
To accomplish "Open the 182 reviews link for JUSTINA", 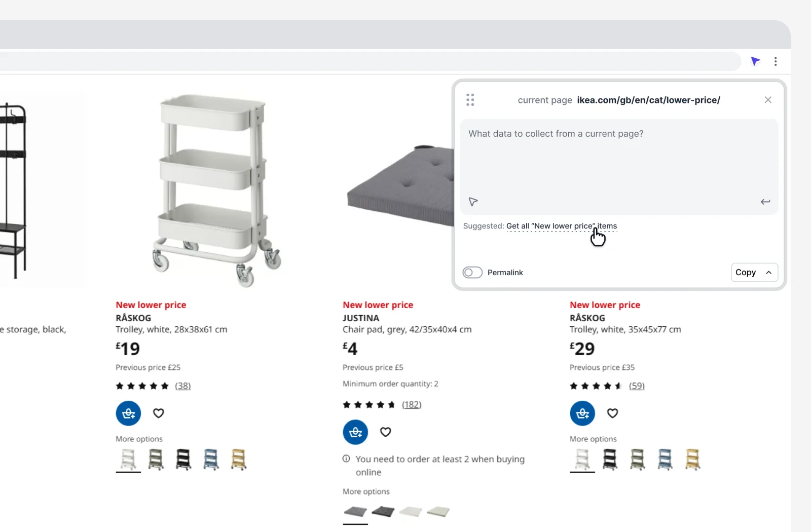I will click(x=412, y=405).
